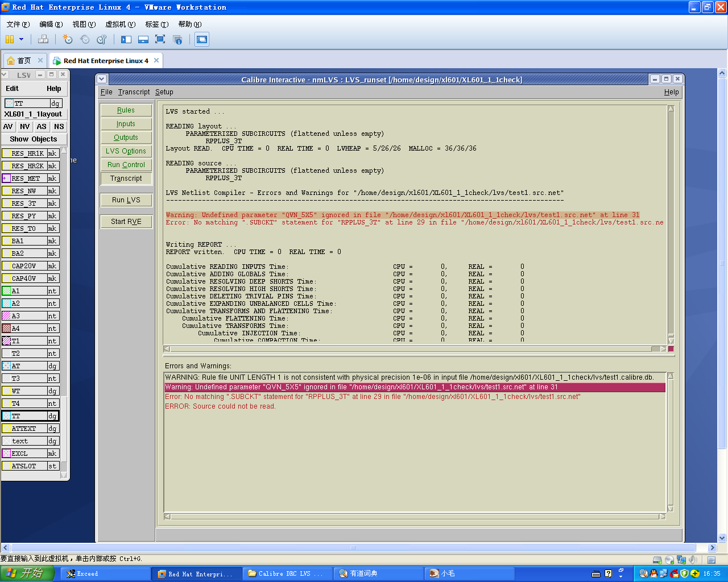Open the snapshot manager wrench icon
This screenshot has width=728, height=582.
[102, 39]
